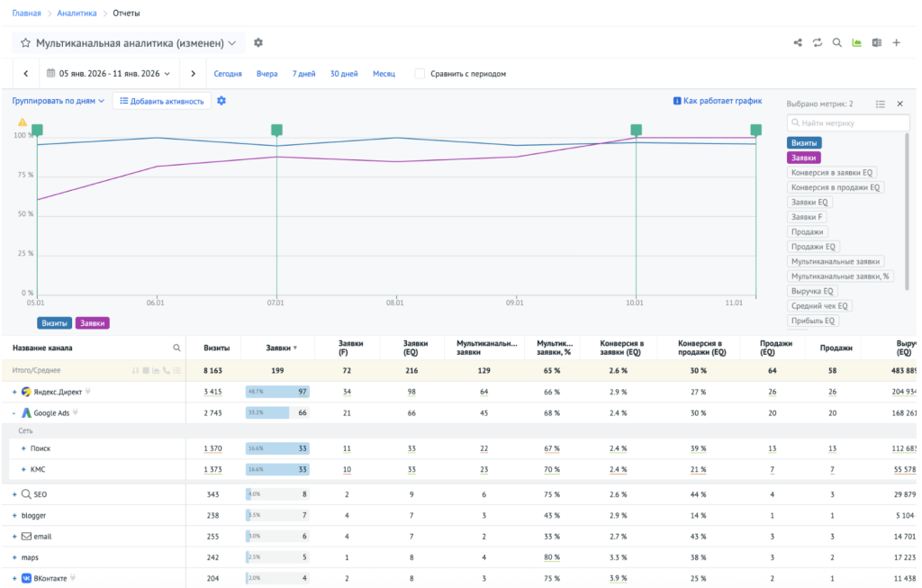Click the Excel export icon
This screenshot has height=588, width=922.
(877, 43)
